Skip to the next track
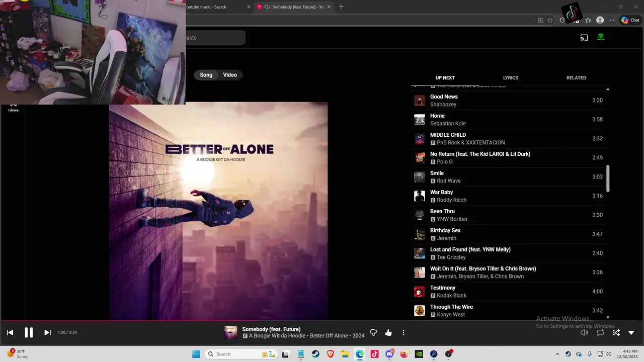 pos(47,332)
